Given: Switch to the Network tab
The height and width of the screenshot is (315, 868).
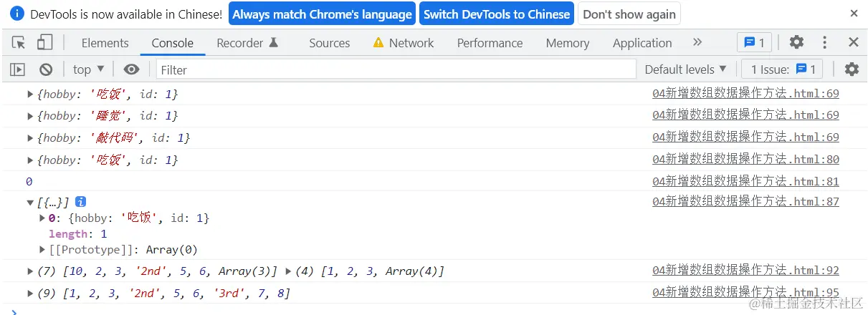Looking at the screenshot, I should [x=404, y=43].
